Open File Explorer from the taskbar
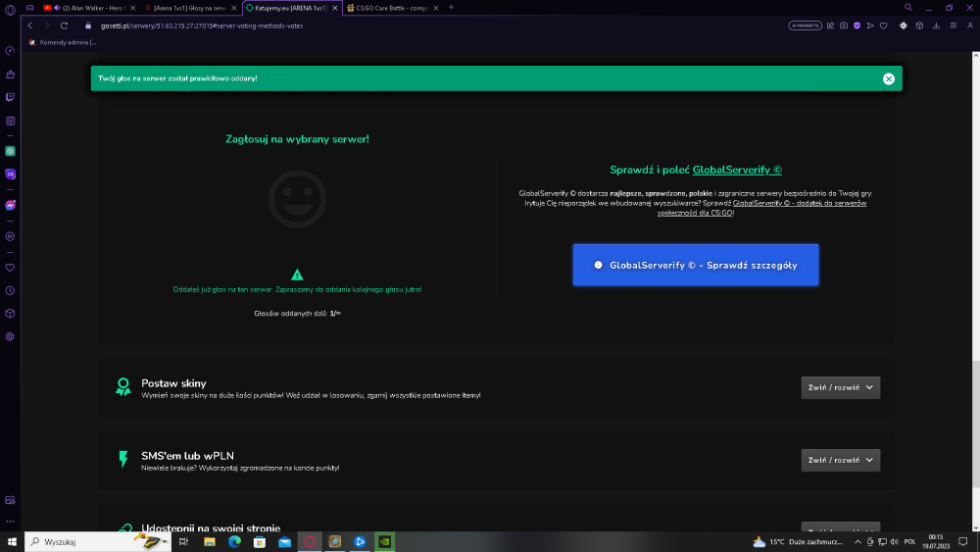The width and height of the screenshot is (980, 552). 210,541
